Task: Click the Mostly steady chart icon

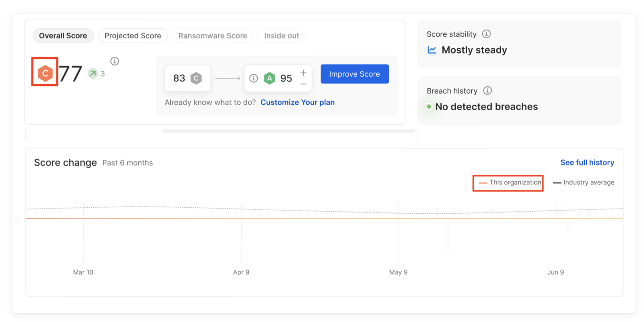Action: (x=432, y=50)
